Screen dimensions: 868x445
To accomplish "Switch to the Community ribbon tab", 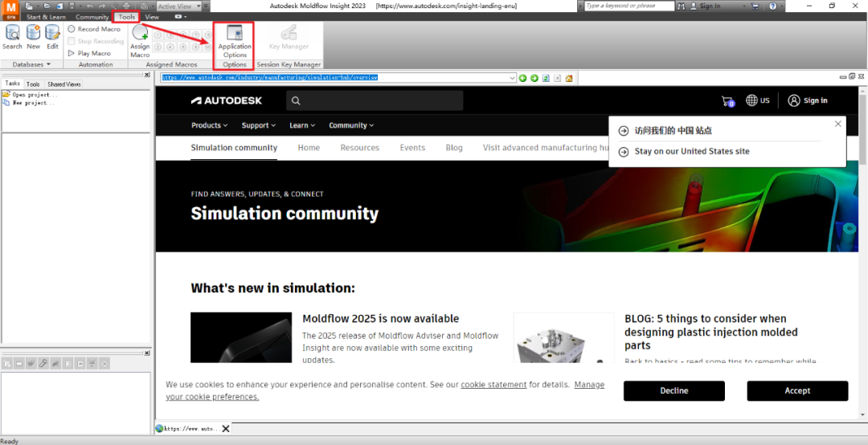I will (x=92, y=17).
